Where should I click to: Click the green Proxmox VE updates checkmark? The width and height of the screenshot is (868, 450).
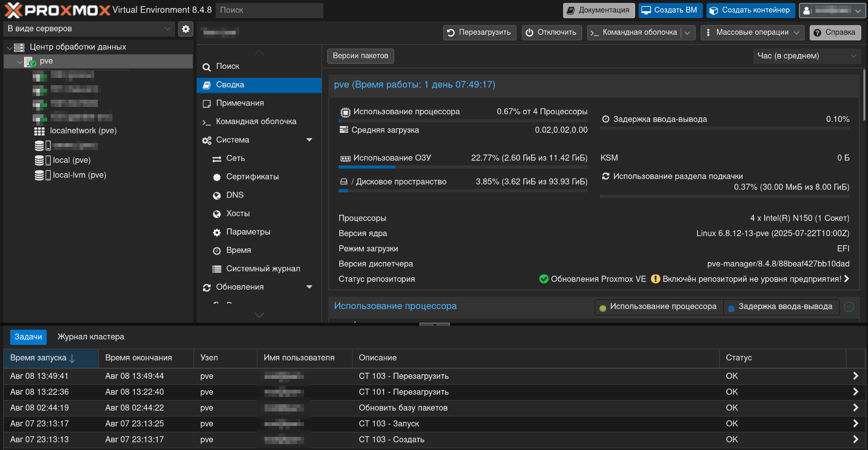click(x=544, y=279)
